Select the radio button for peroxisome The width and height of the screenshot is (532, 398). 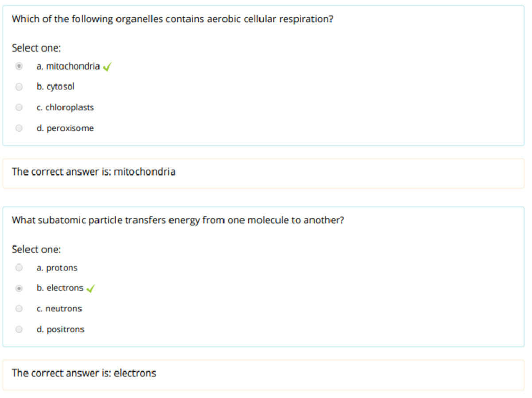tap(19, 128)
